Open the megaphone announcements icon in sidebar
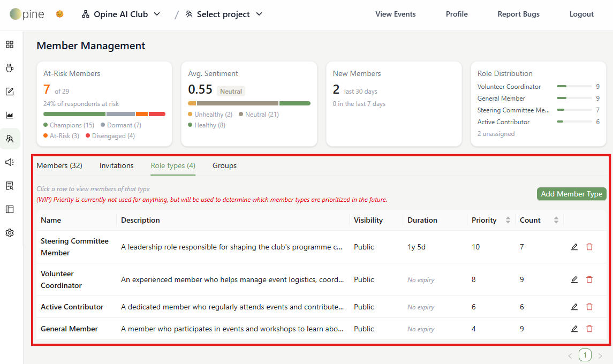Viewport: 613px width, 364px height. [x=10, y=162]
